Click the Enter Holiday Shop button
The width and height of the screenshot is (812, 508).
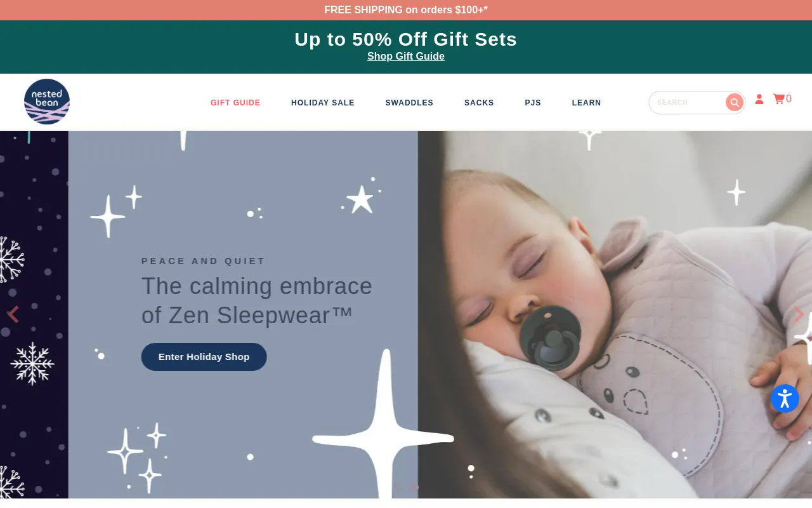204,357
